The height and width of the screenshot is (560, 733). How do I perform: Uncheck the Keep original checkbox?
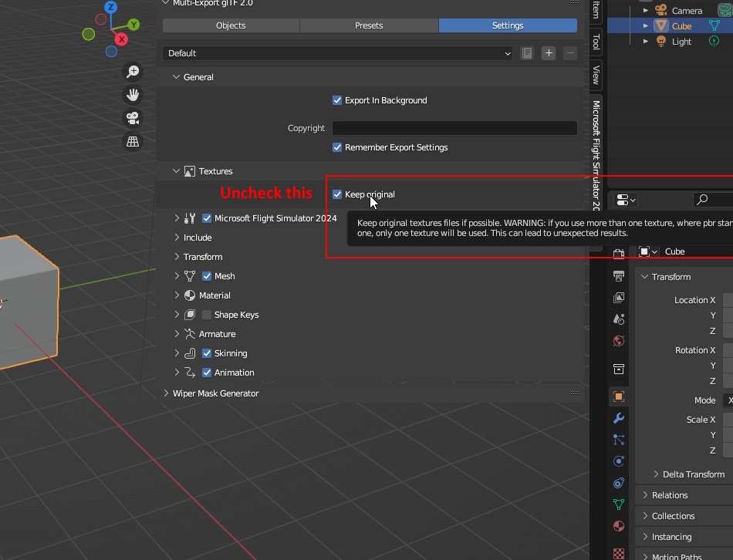pos(337,194)
